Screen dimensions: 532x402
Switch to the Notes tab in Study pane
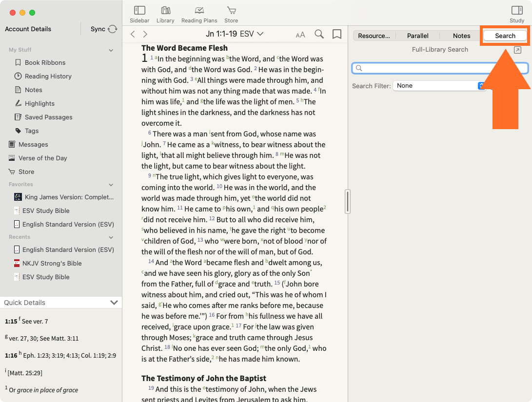click(461, 36)
